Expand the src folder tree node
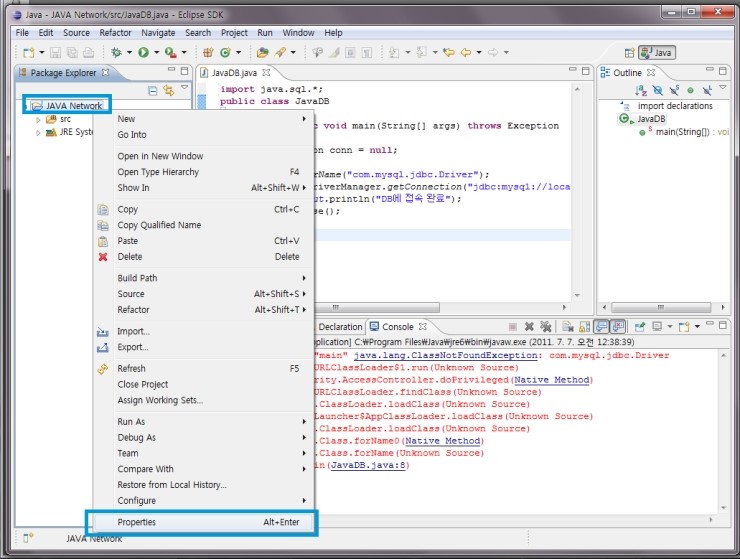740x559 pixels. click(38, 119)
